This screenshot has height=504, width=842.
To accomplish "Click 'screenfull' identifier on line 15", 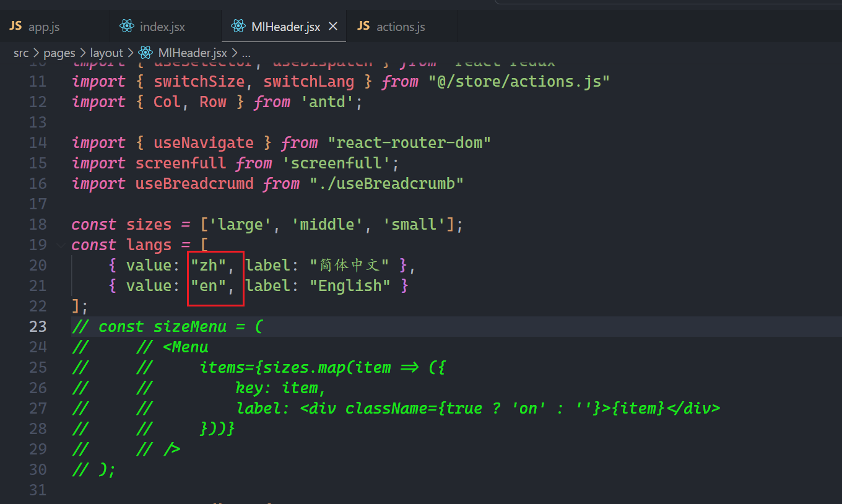I will tap(181, 163).
